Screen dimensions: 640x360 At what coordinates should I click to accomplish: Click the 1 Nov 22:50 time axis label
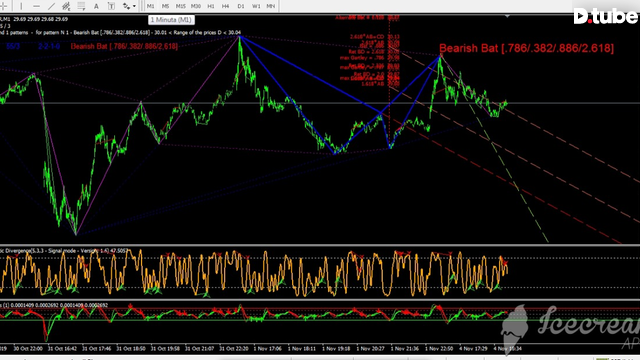pos(439,349)
